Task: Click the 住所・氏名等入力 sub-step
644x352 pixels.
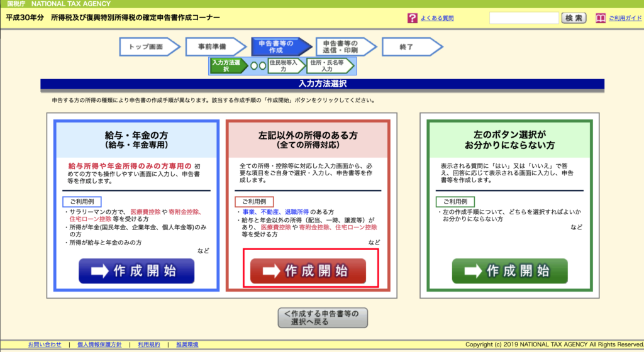Action: click(x=330, y=65)
